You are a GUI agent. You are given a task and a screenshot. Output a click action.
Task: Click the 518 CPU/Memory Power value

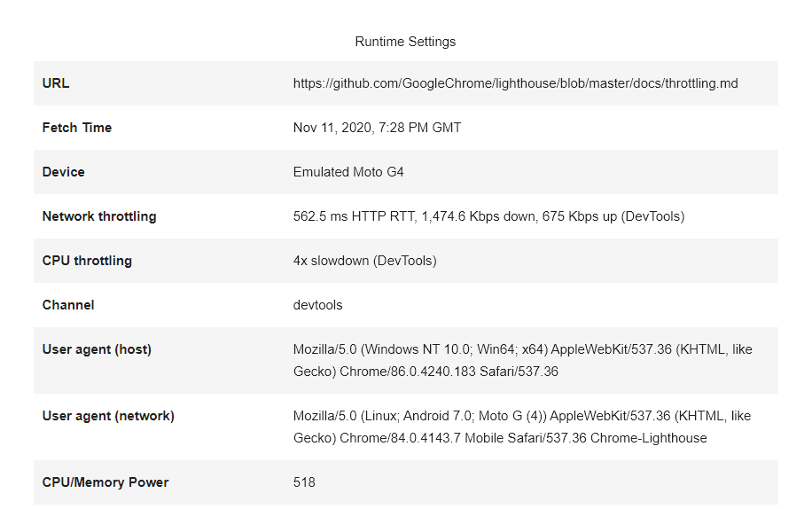304,482
